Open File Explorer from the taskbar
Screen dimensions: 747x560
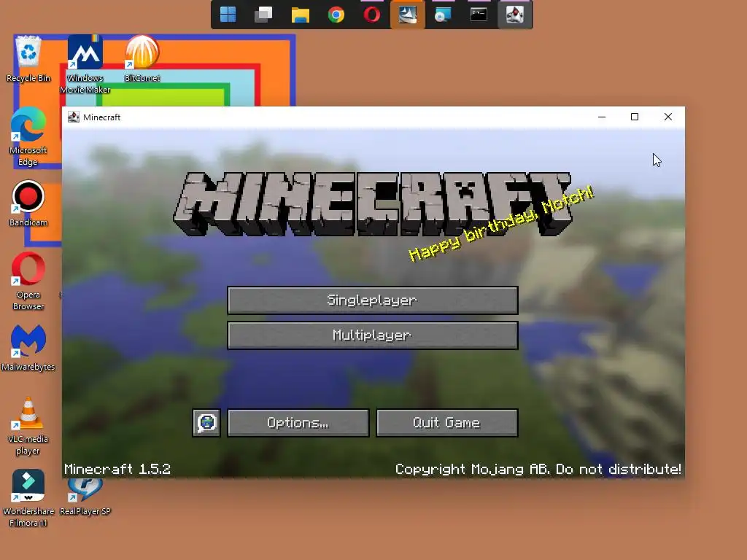(x=300, y=15)
